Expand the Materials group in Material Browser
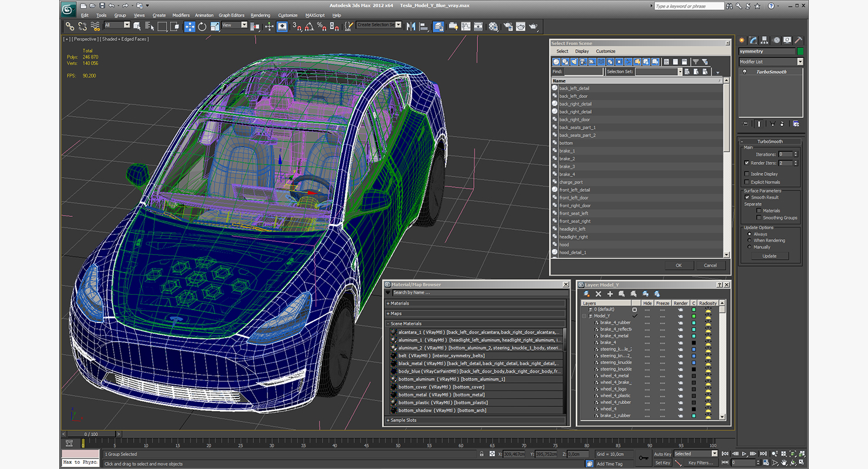This screenshot has width=868, height=469. click(475, 303)
